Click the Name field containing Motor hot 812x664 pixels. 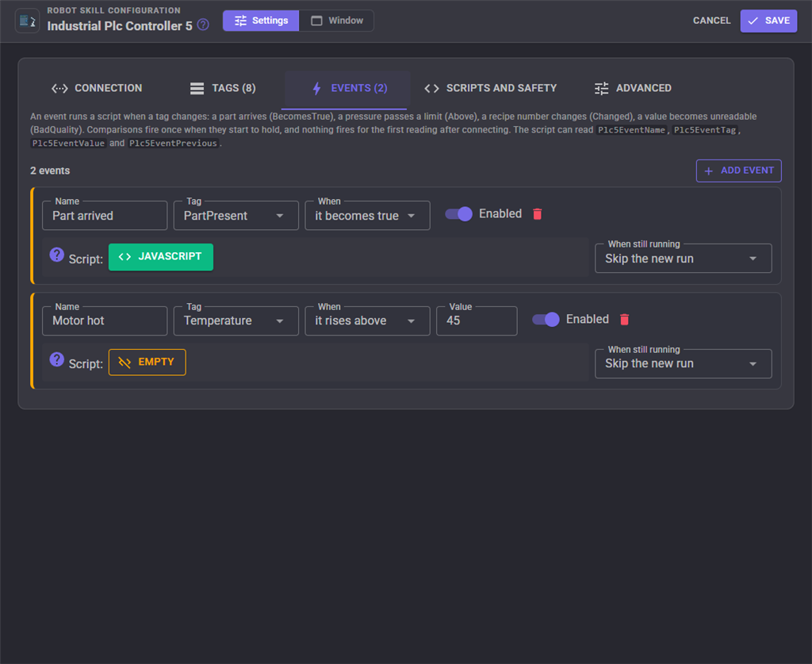click(105, 320)
